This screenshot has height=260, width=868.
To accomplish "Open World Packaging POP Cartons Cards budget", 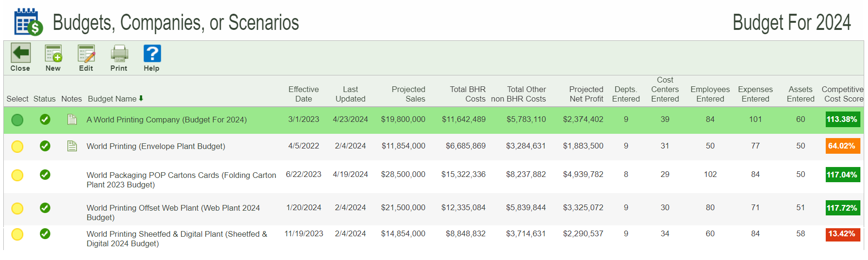I will tap(181, 180).
